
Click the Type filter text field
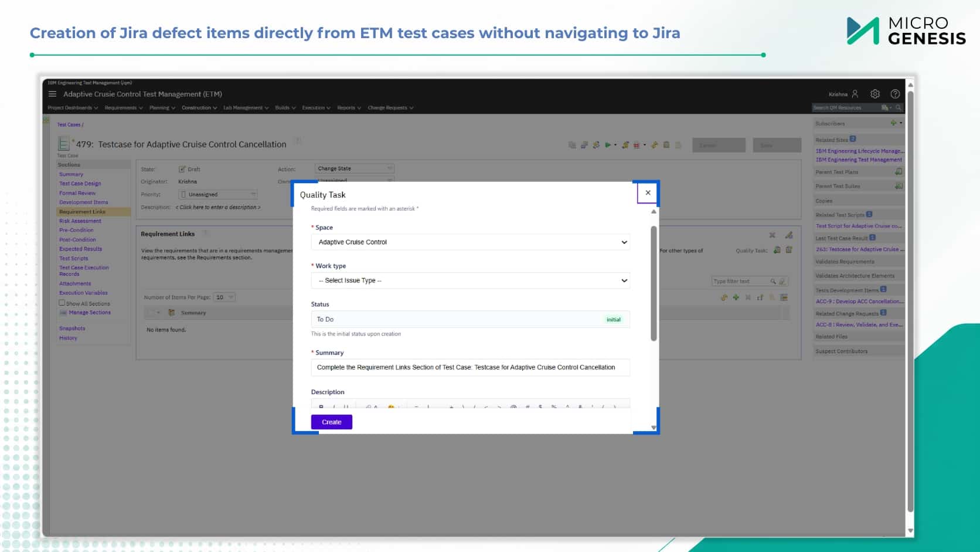(x=740, y=282)
